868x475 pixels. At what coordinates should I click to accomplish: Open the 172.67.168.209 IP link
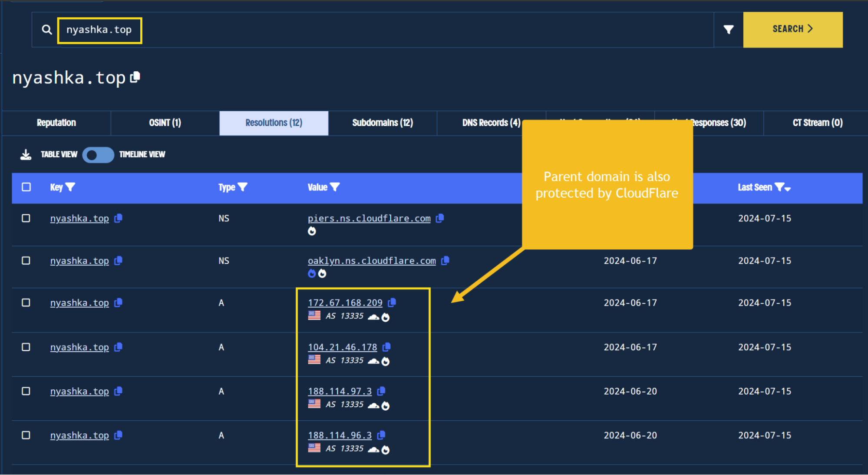click(345, 302)
